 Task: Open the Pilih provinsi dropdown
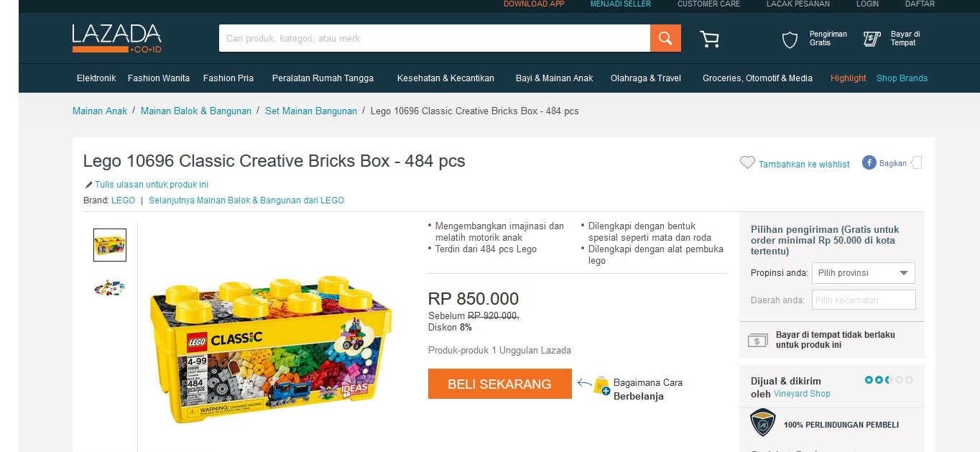(863, 273)
